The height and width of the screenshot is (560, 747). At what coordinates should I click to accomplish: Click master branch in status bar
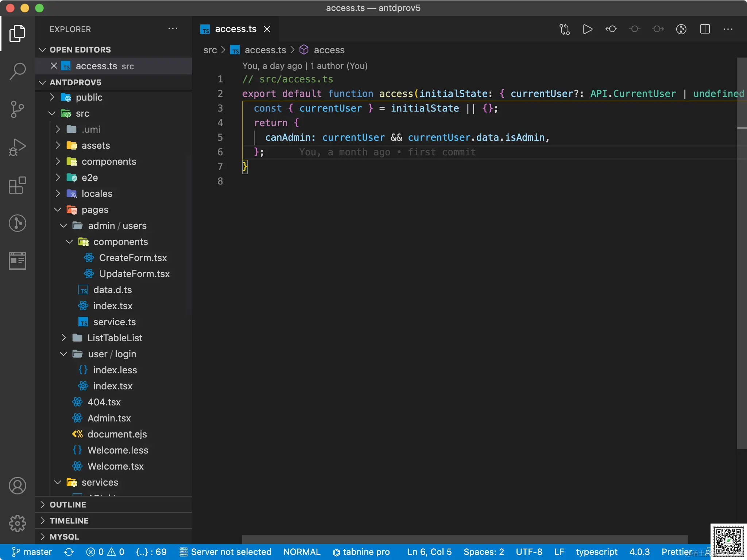tap(32, 552)
